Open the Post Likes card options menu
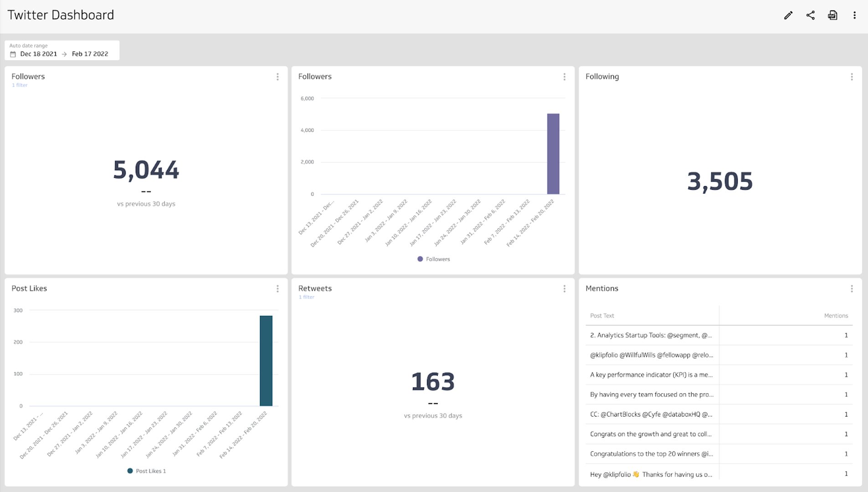 pyautogui.click(x=277, y=289)
